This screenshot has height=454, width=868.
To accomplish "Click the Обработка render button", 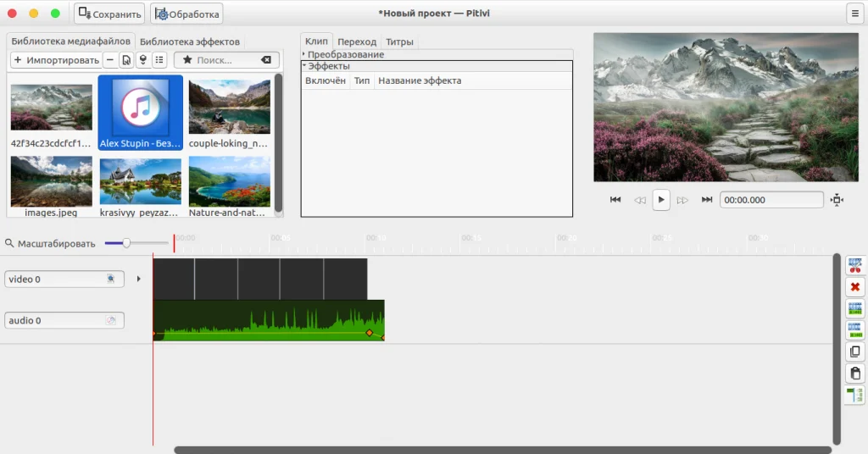I will click(x=186, y=14).
